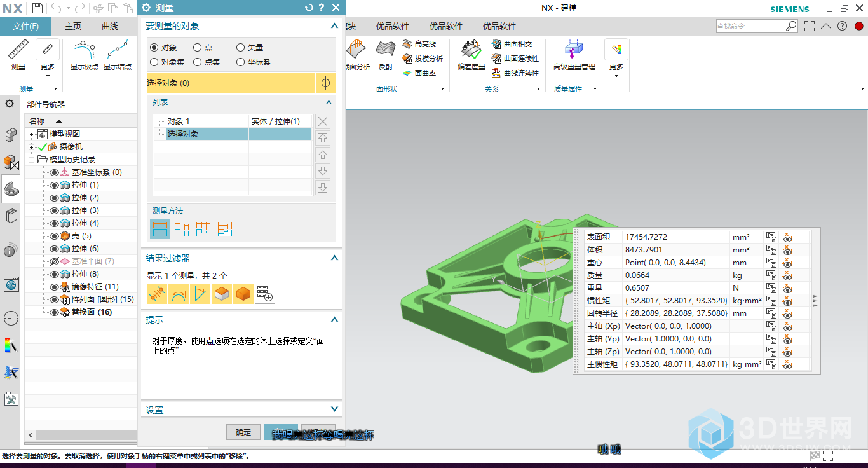Viewport: 868px width, 468px height.
Task: Click the 对象 1 row in list
Action: pyautogui.click(x=233, y=121)
